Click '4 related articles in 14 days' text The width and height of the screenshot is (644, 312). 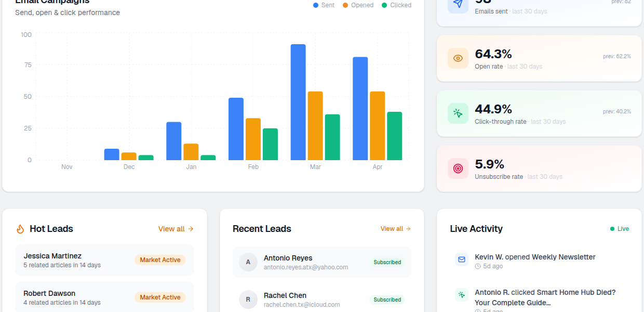pos(62,303)
